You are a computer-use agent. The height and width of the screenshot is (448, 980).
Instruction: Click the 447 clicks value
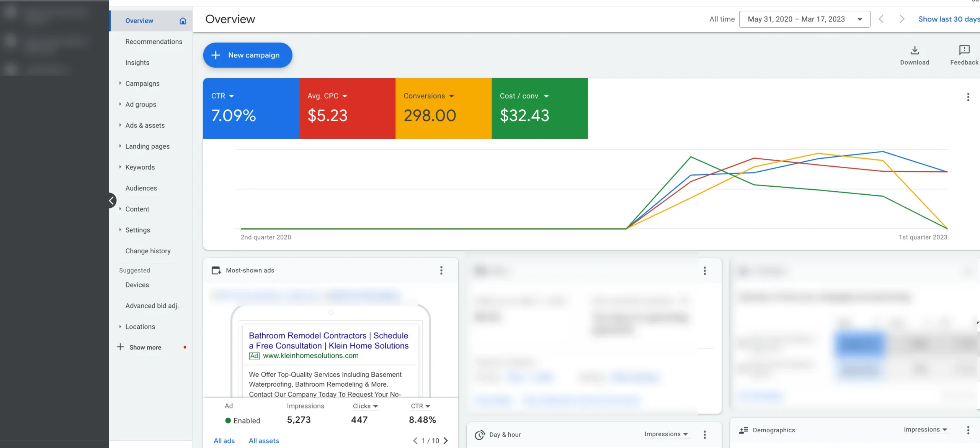point(359,420)
